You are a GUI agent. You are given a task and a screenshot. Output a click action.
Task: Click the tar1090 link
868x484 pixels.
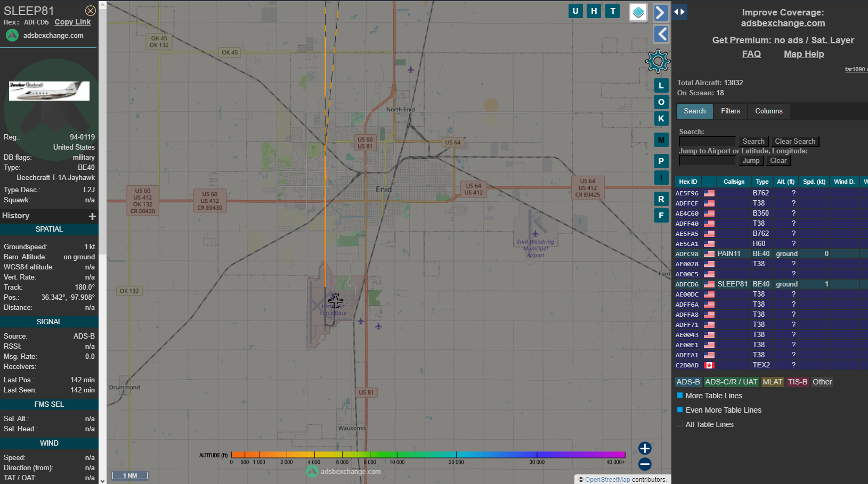(855, 70)
